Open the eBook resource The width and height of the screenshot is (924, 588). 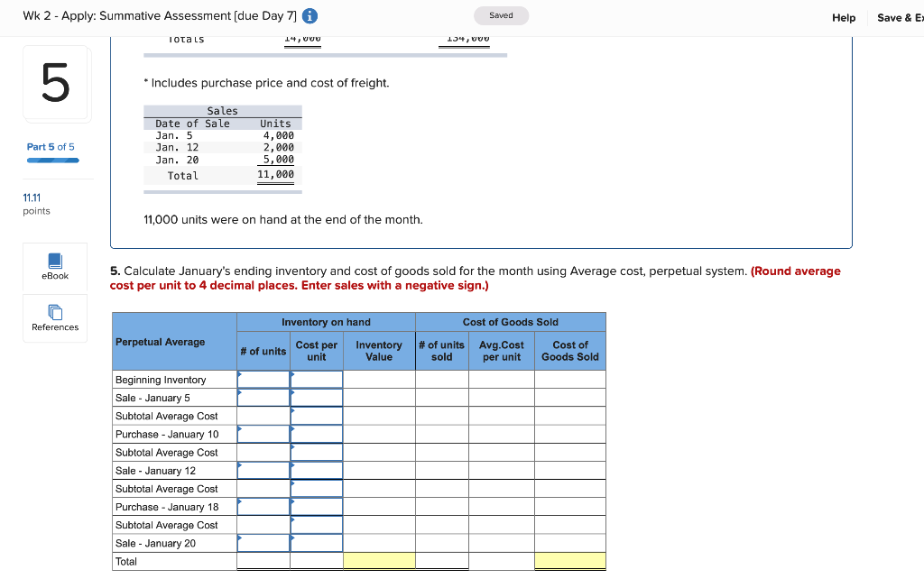coord(54,267)
